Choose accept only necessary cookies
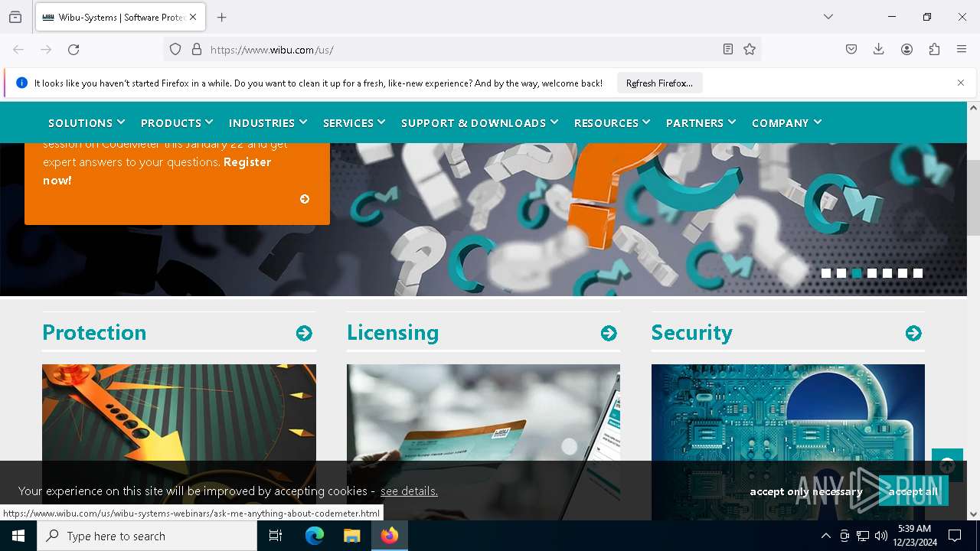Image resolution: width=980 pixels, height=551 pixels. click(x=806, y=491)
